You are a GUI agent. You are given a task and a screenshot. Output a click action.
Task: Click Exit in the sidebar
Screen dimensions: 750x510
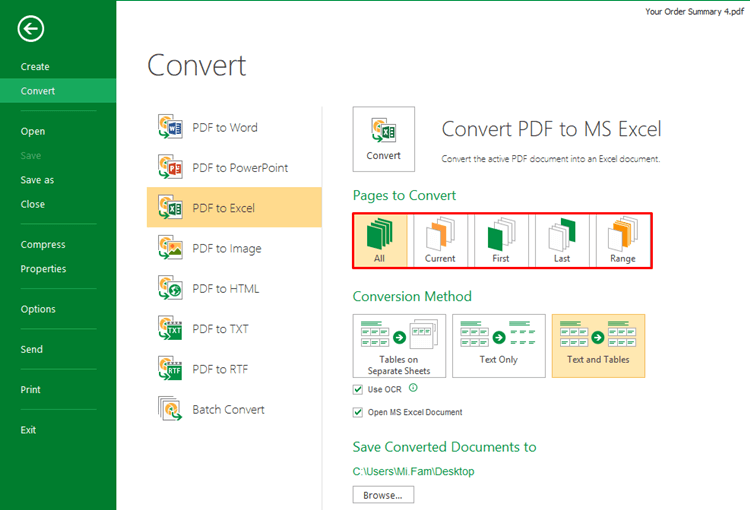tap(28, 430)
